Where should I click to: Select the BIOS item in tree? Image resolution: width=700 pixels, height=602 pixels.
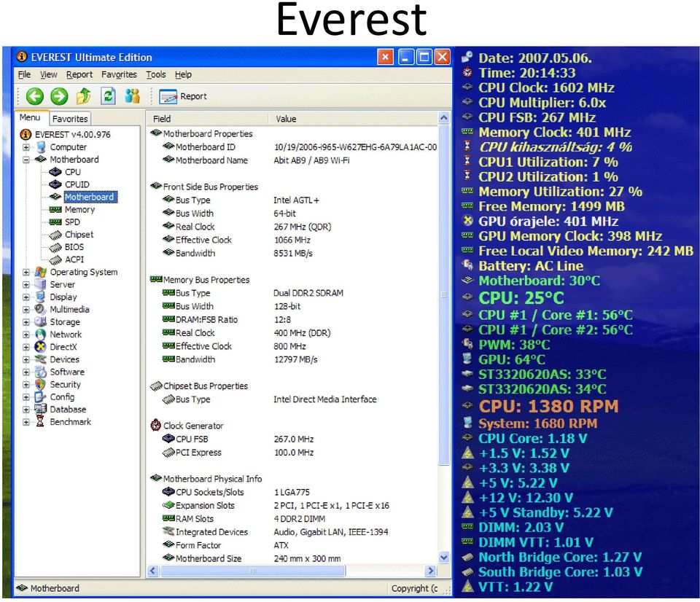tap(74, 247)
